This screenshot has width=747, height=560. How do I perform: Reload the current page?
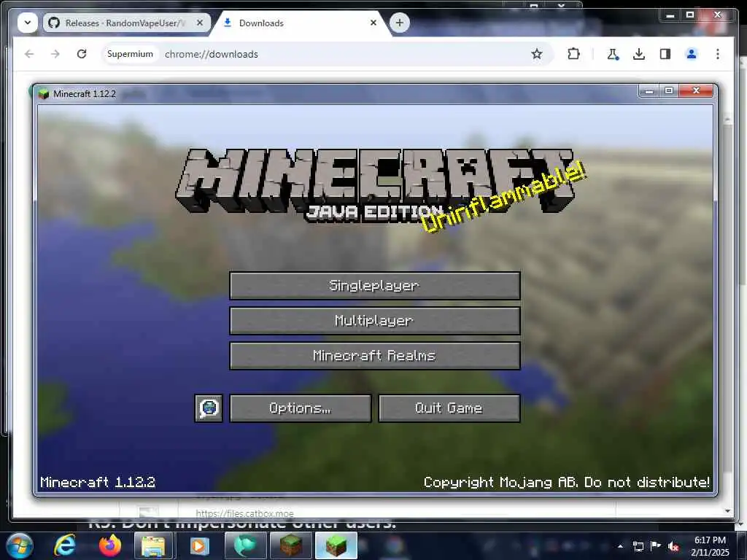click(82, 54)
